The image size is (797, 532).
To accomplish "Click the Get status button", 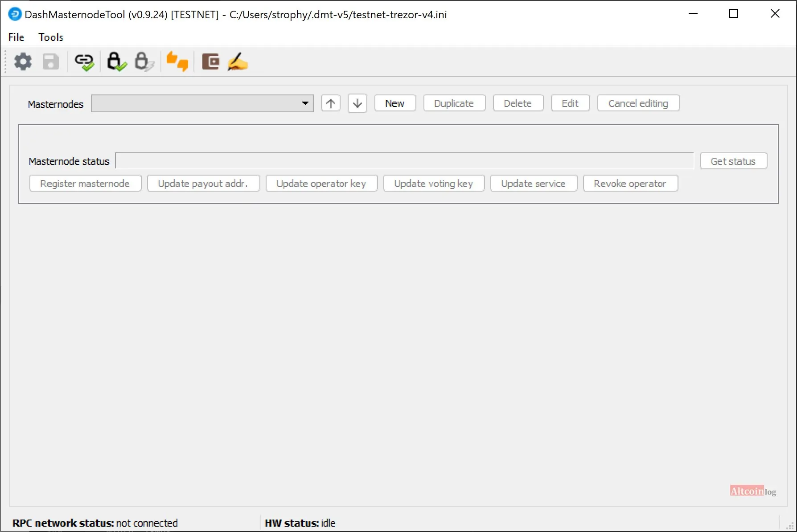I will pos(733,161).
